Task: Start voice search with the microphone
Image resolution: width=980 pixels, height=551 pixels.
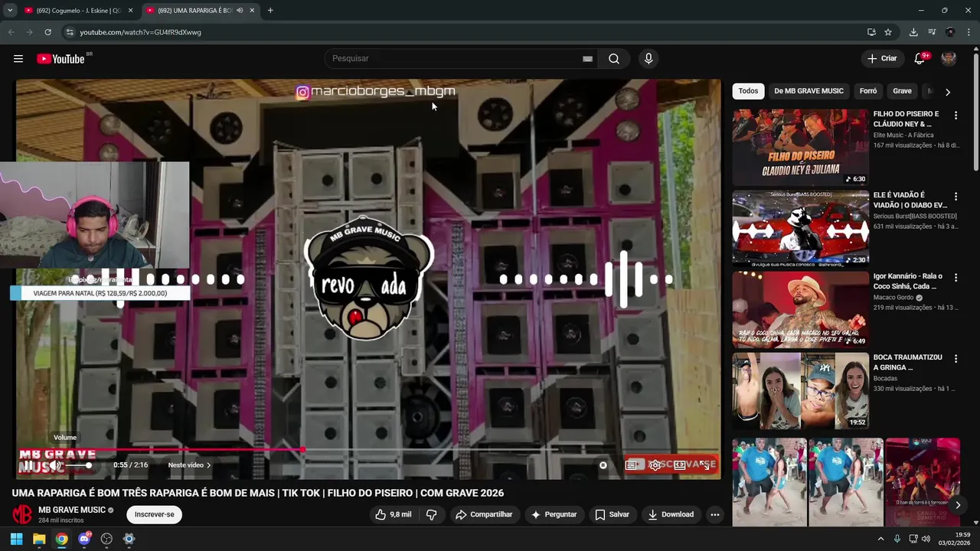Action: click(648, 59)
